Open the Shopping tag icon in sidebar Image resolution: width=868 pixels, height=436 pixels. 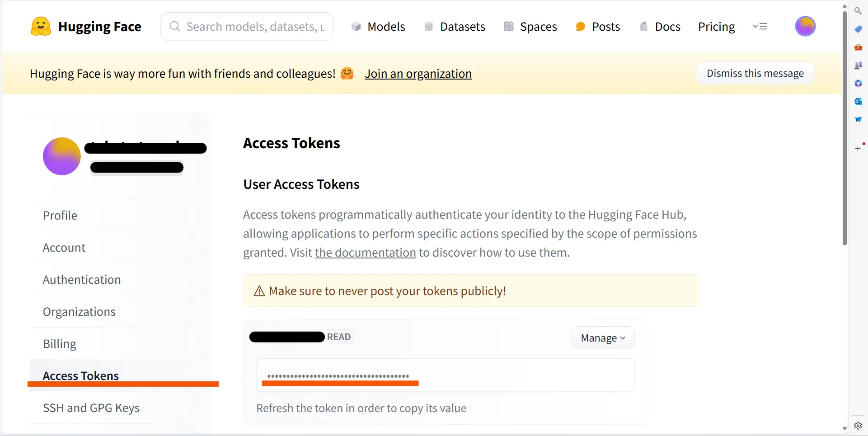(858, 29)
